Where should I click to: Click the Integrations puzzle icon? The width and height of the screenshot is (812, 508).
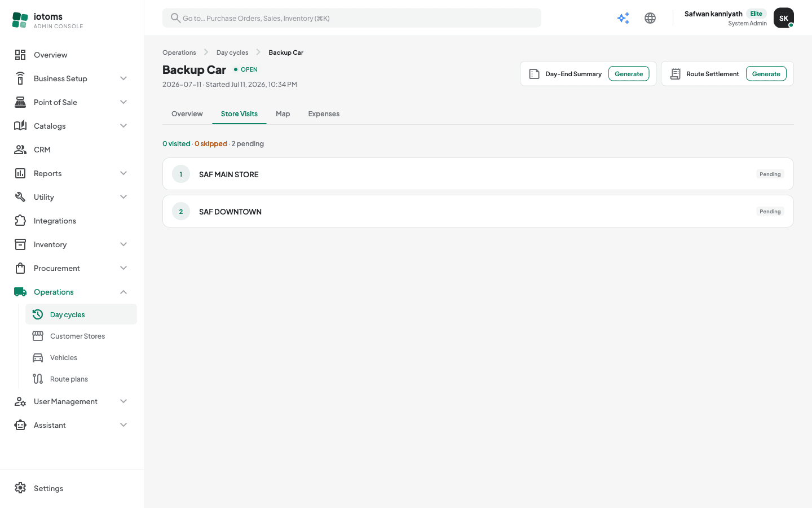20,221
